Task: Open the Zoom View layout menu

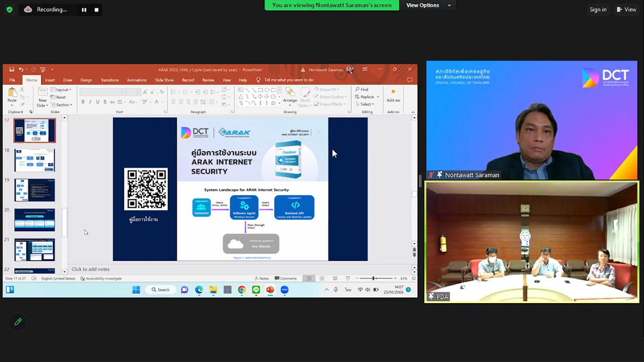Action: (x=627, y=9)
